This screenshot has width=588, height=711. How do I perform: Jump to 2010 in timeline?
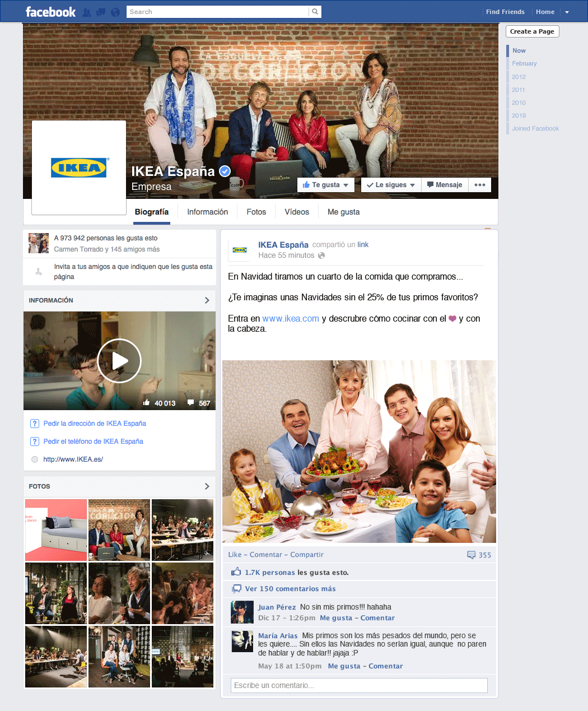click(519, 103)
